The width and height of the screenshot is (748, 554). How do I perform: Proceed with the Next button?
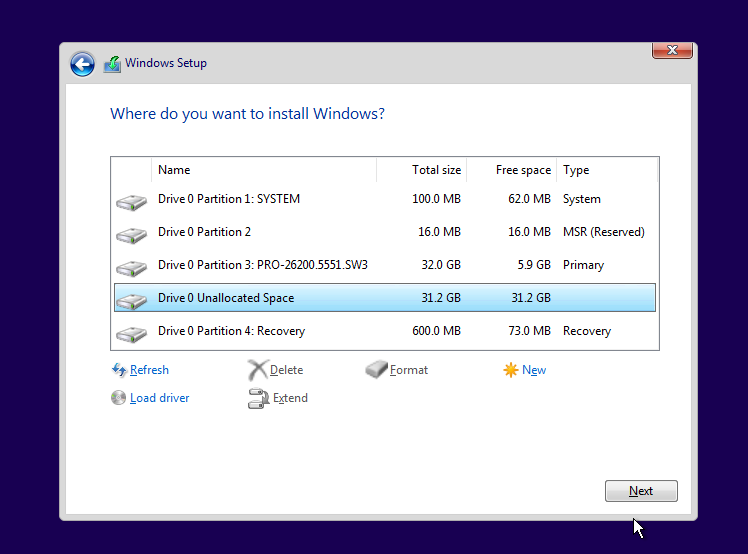[x=641, y=491]
